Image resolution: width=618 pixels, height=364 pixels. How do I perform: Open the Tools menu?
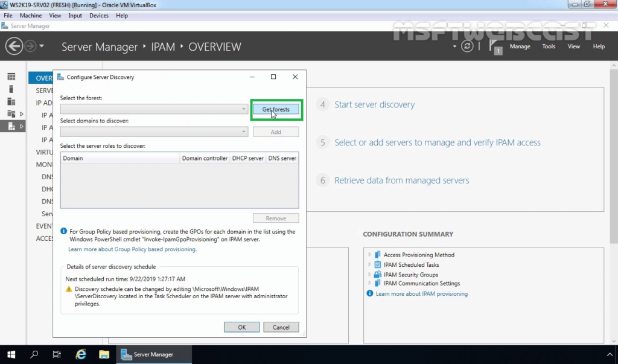point(549,46)
